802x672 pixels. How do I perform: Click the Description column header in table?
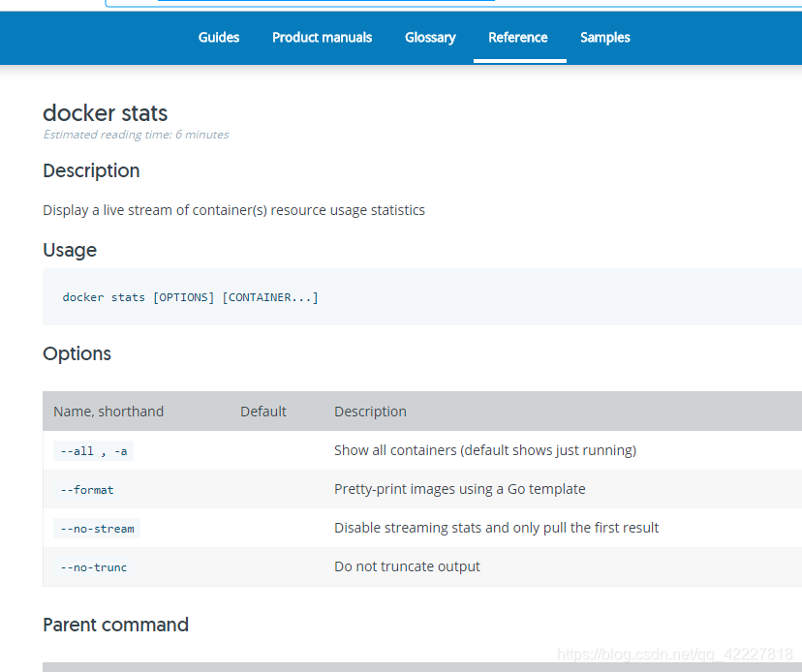[x=370, y=412]
